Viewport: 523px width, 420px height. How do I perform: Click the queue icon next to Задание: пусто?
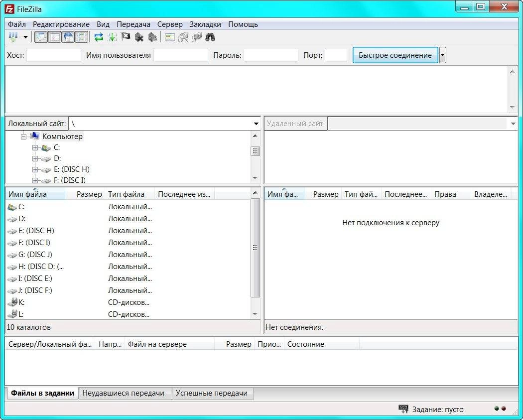click(x=403, y=409)
